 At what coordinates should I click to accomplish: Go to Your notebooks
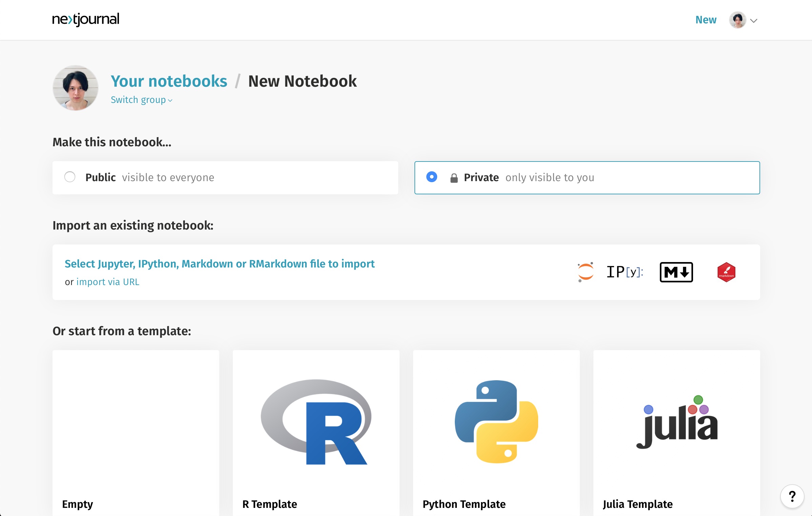pos(169,81)
